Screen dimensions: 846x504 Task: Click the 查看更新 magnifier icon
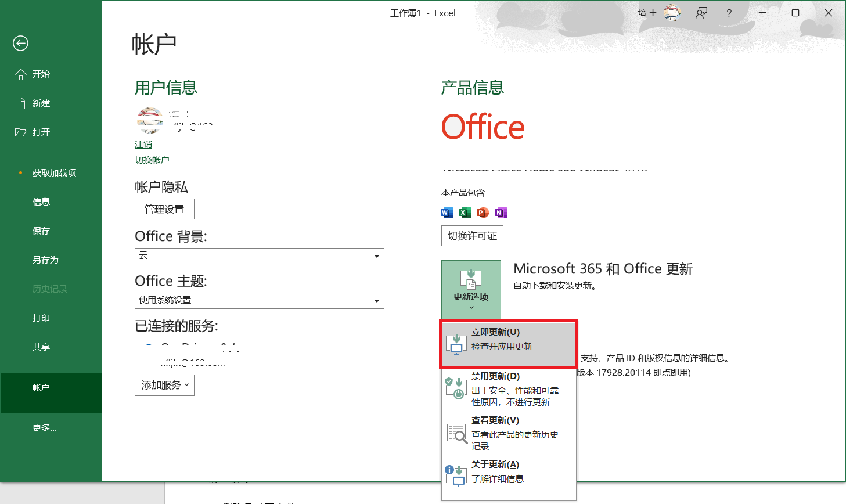(x=457, y=433)
